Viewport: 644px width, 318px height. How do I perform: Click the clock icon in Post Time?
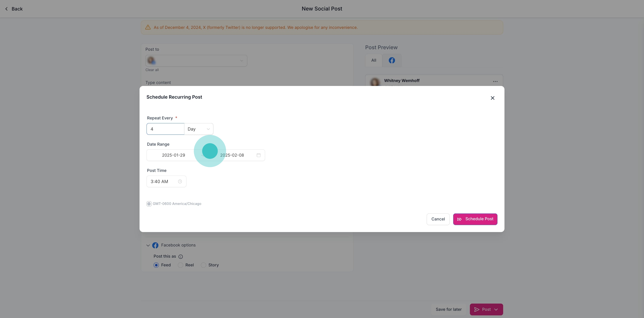[180, 182]
